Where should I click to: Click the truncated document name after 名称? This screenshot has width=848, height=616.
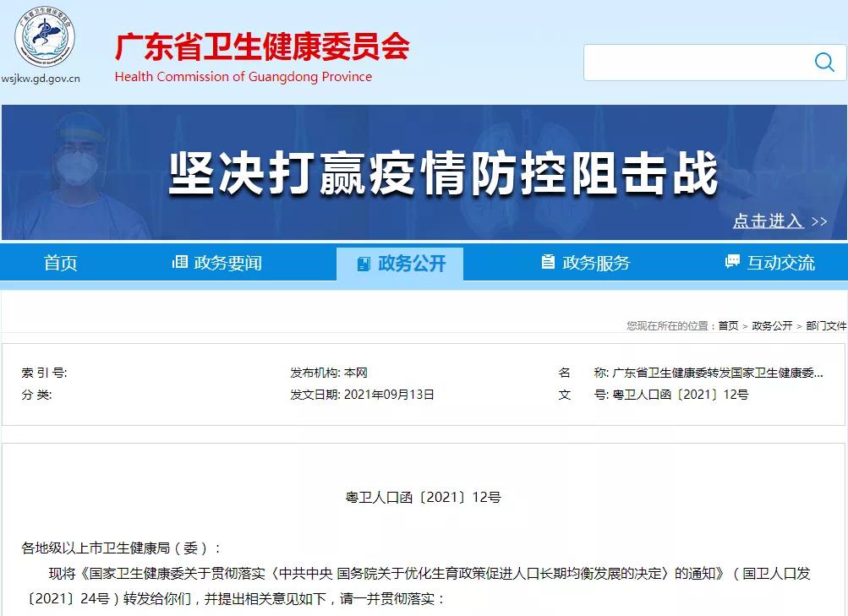[x=717, y=373]
